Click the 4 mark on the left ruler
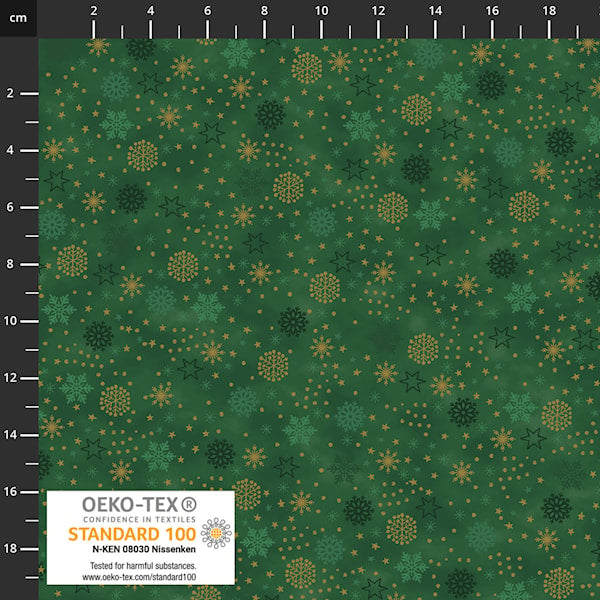Screen dimensions: 600x600 click(10, 150)
